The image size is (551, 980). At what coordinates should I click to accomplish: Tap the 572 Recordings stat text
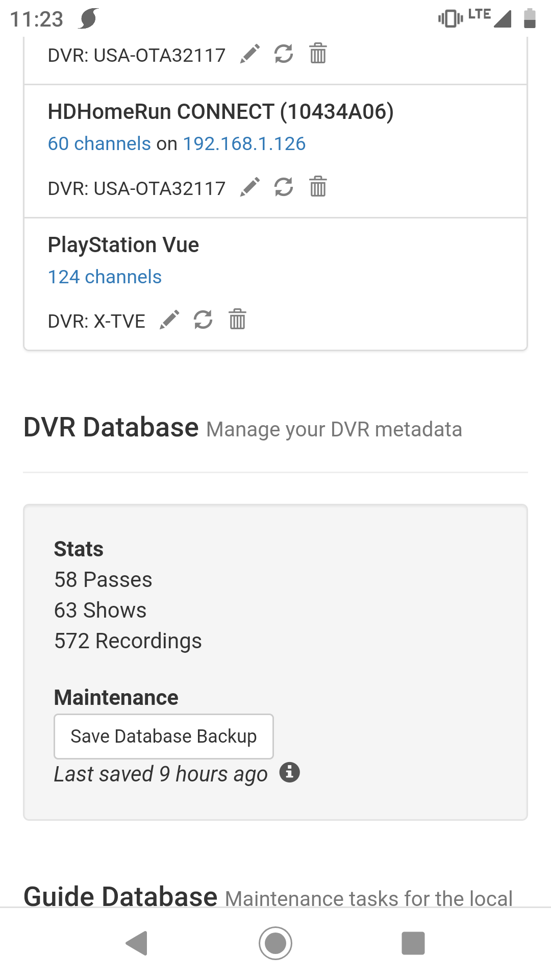[128, 641]
